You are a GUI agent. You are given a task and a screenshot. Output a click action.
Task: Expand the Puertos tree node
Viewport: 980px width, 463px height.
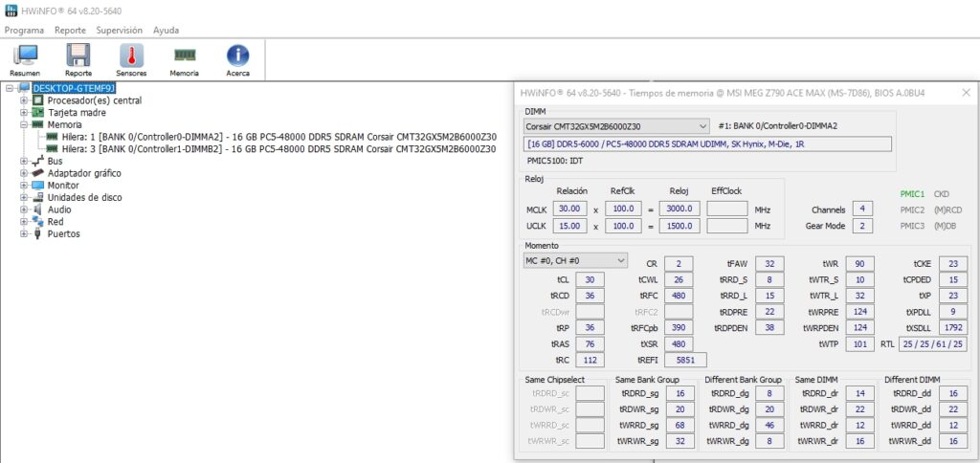pyautogui.click(x=24, y=233)
